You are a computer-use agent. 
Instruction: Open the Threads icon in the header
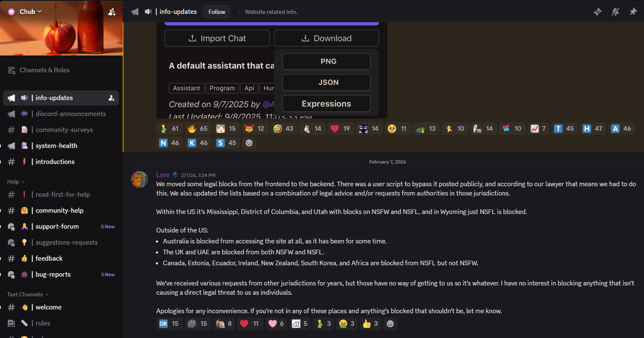tap(597, 12)
